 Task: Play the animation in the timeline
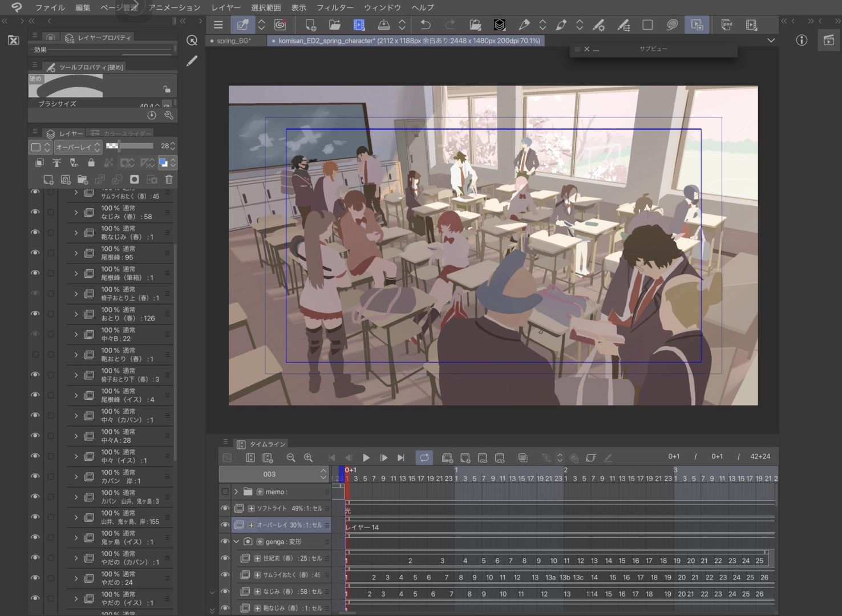tap(366, 457)
